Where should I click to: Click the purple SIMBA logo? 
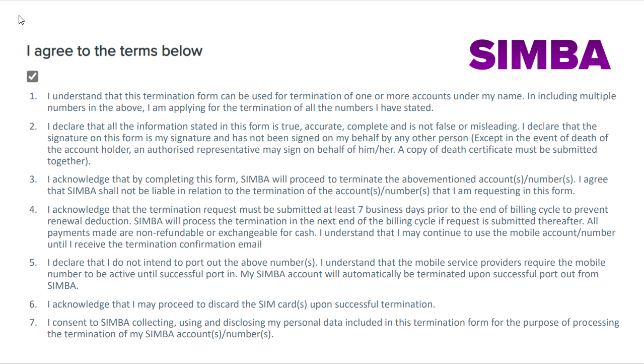pos(540,54)
